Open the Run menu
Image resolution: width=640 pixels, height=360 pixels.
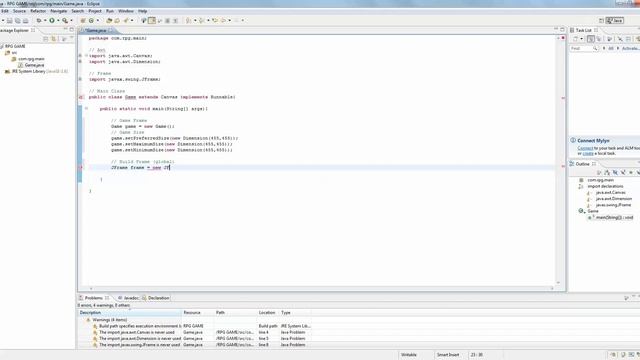(x=110, y=11)
